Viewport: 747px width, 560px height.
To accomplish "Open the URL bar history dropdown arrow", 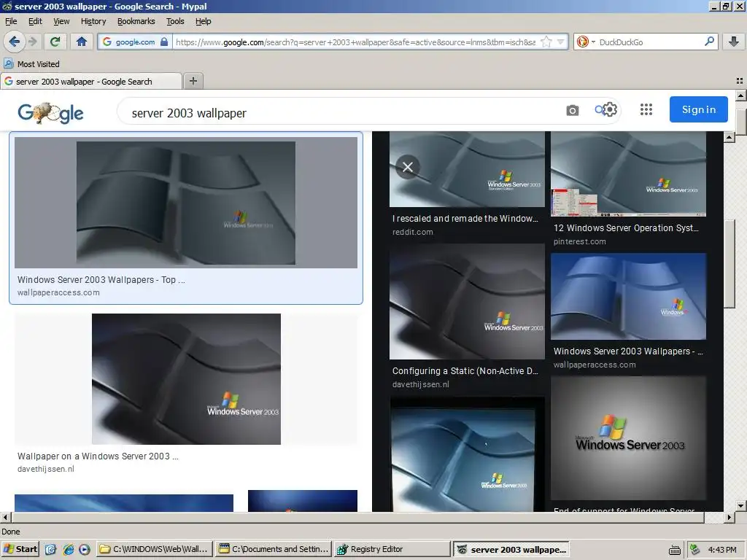I will tap(561, 42).
